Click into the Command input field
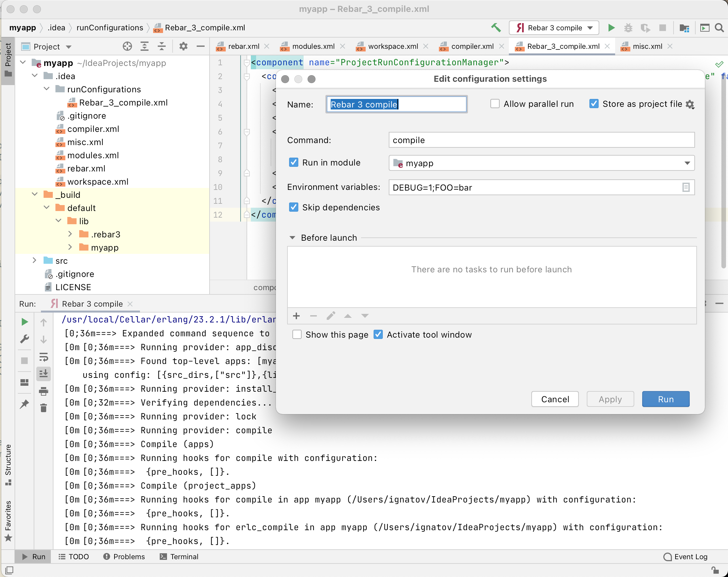The width and height of the screenshot is (728, 577). click(x=541, y=140)
